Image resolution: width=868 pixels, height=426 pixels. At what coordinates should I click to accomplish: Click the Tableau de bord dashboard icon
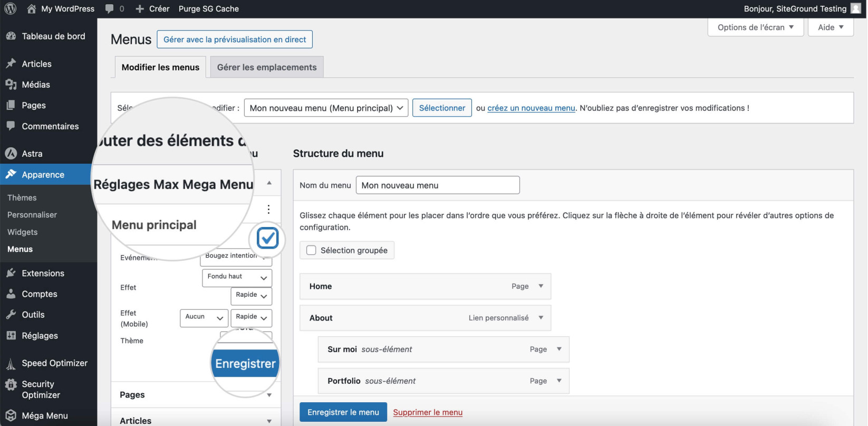[x=11, y=36]
